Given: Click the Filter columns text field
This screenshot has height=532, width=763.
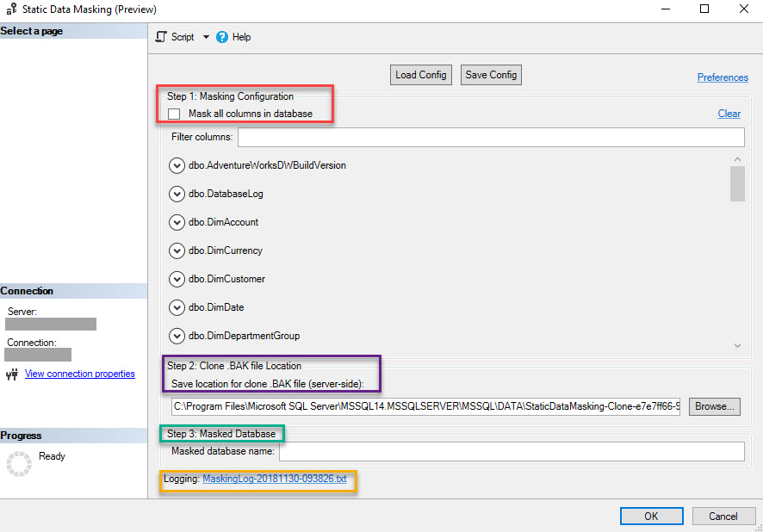Looking at the screenshot, I should [491, 137].
